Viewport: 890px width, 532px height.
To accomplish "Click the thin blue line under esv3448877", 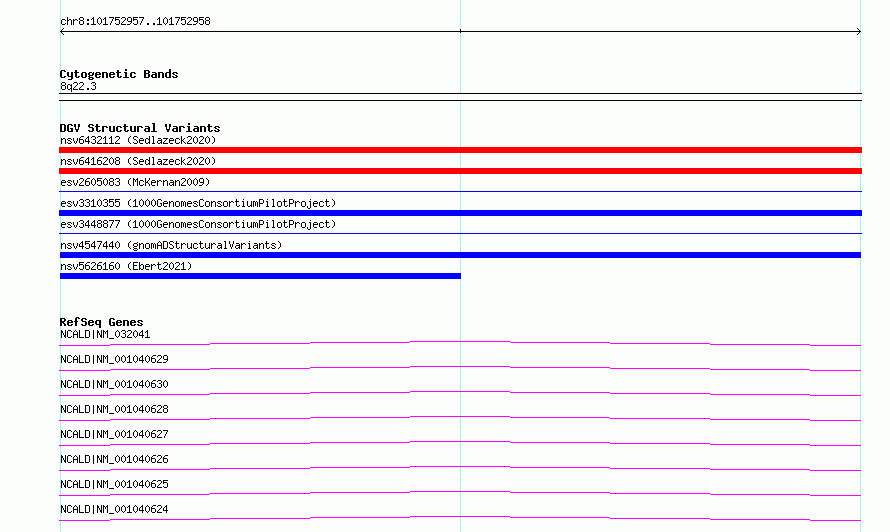I will 460,233.
